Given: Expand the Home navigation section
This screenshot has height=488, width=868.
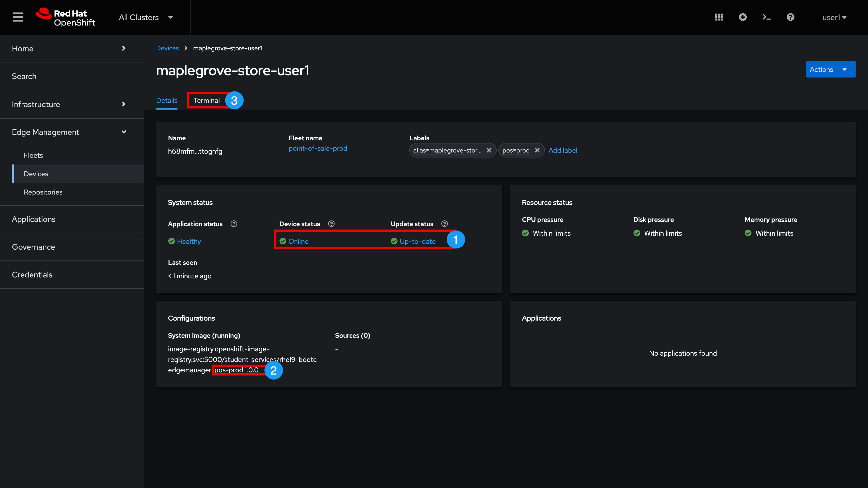Looking at the screenshot, I should (x=72, y=49).
